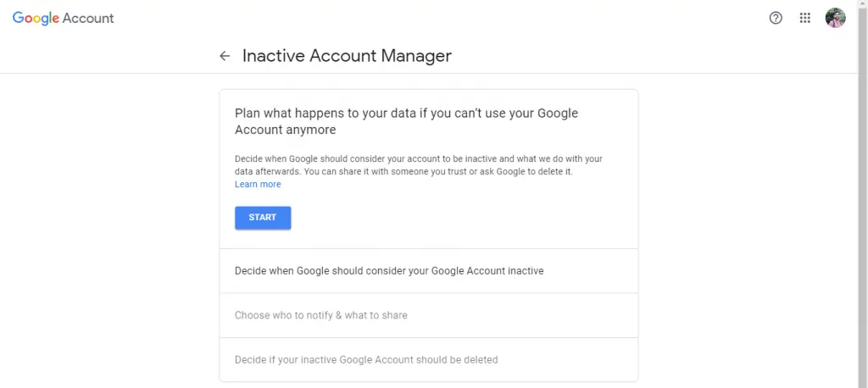Click the back arrow beside Inactive Account Manager
Screen dimensions: 868x388
pos(224,56)
